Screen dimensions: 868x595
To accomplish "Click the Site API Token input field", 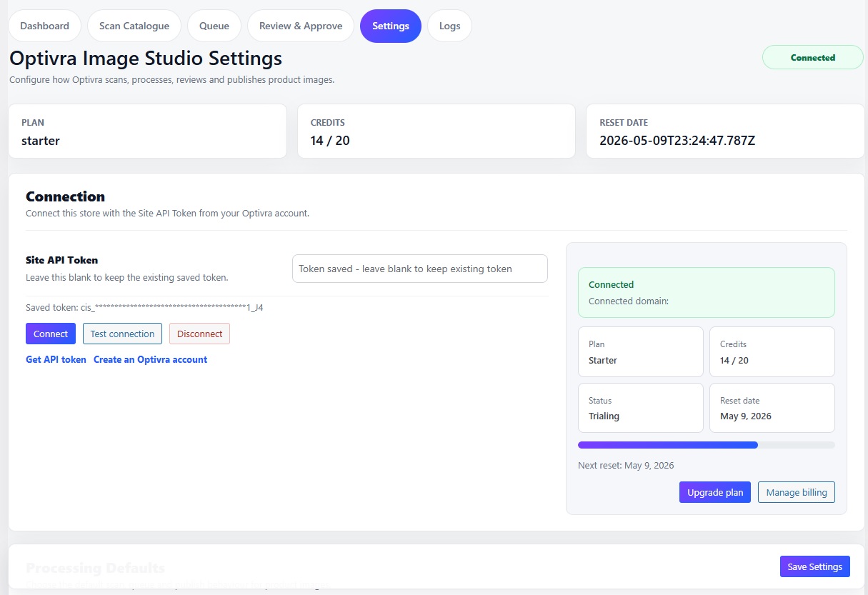I will [x=419, y=269].
